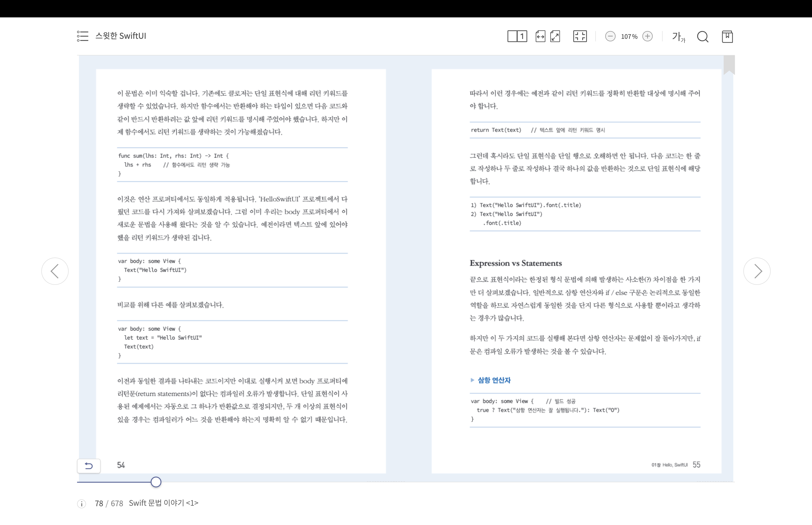Image resolution: width=812 pixels, height=525 pixels.
Task: Zoom out with the minus button
Action: pos(610,36)
